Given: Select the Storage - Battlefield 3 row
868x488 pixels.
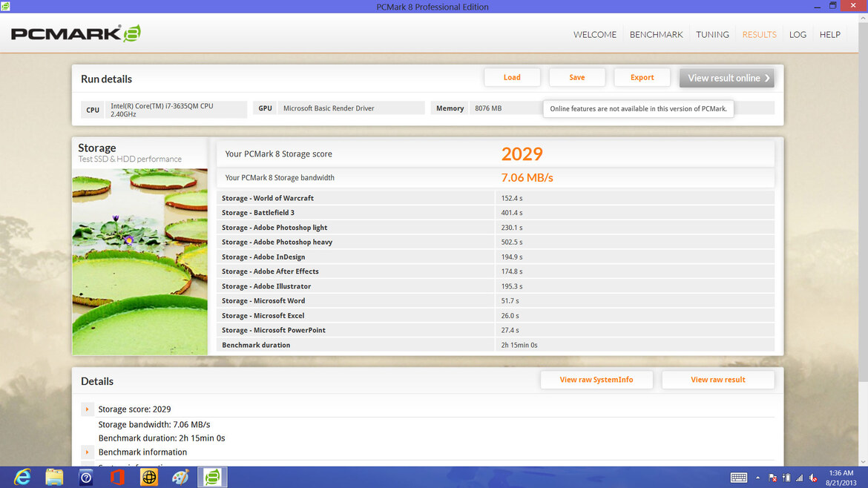Looking at the screenshot, I should click(x=496, y=212).
